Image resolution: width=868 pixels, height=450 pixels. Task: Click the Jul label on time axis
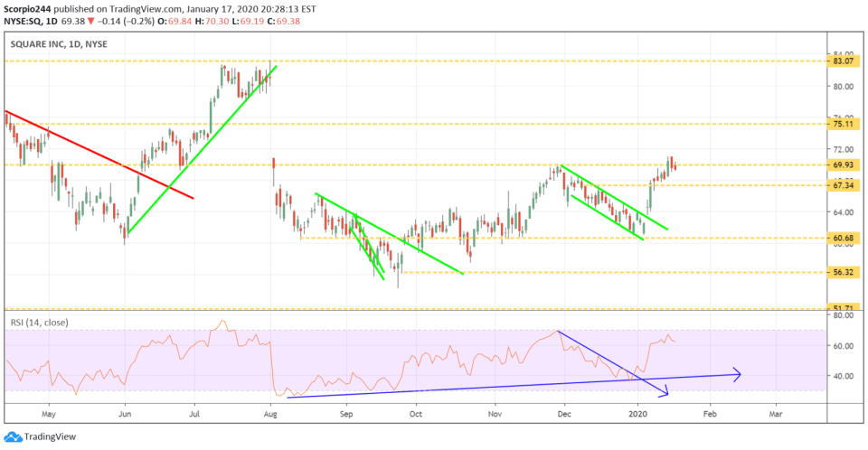[194, 414]
